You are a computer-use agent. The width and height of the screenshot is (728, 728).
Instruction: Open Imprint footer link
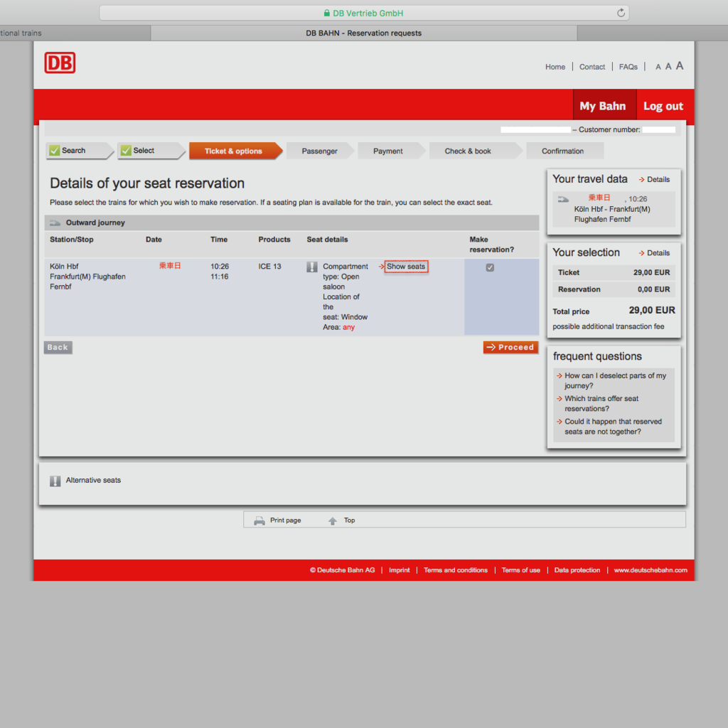[x=400, y=570]
